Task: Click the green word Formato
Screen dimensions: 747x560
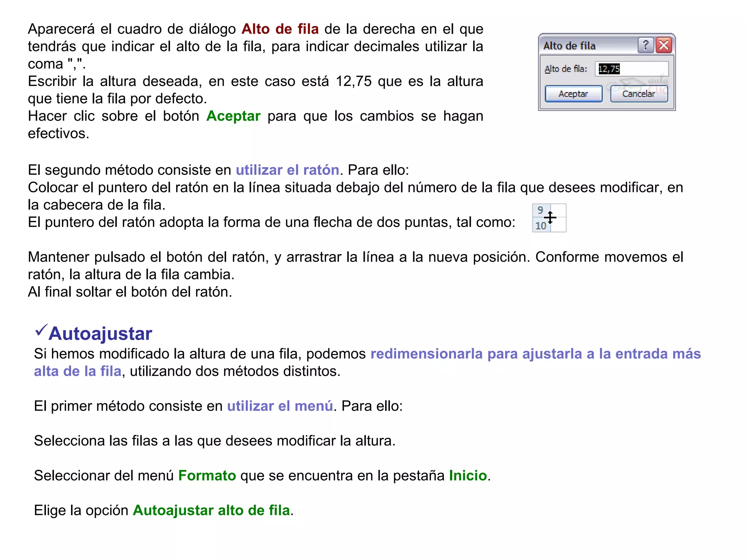Action: point(207,476)
